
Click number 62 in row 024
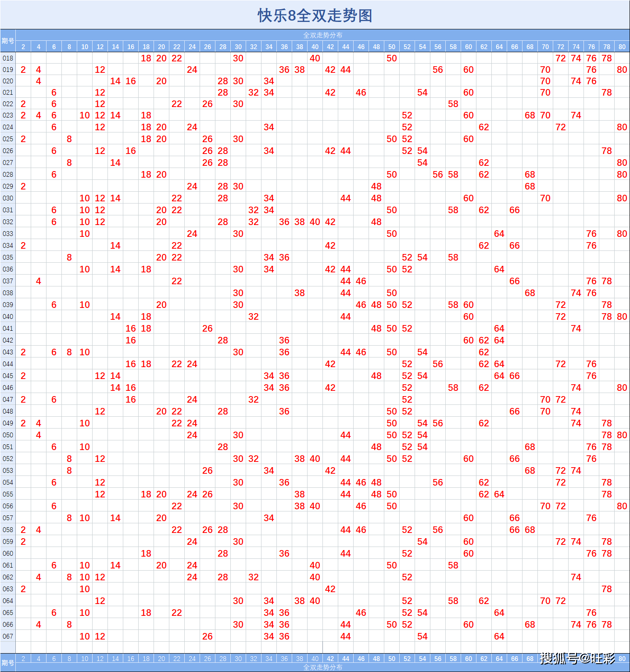point(484,127)
